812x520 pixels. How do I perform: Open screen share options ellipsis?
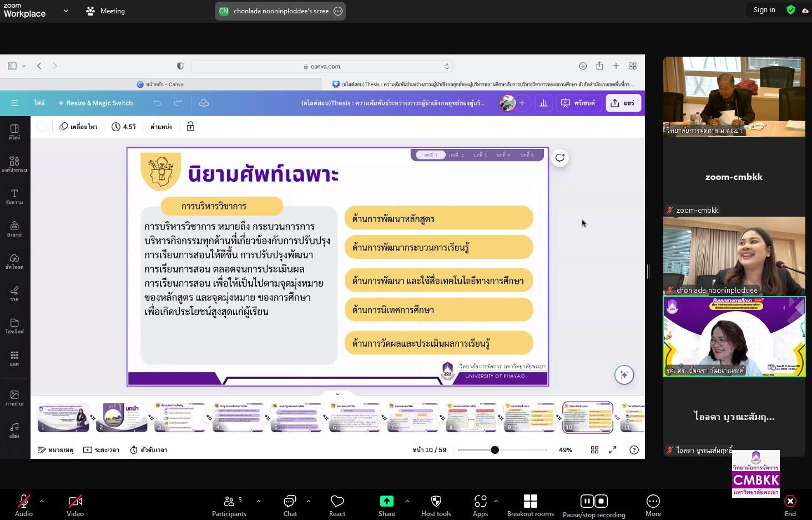point(338,11)
